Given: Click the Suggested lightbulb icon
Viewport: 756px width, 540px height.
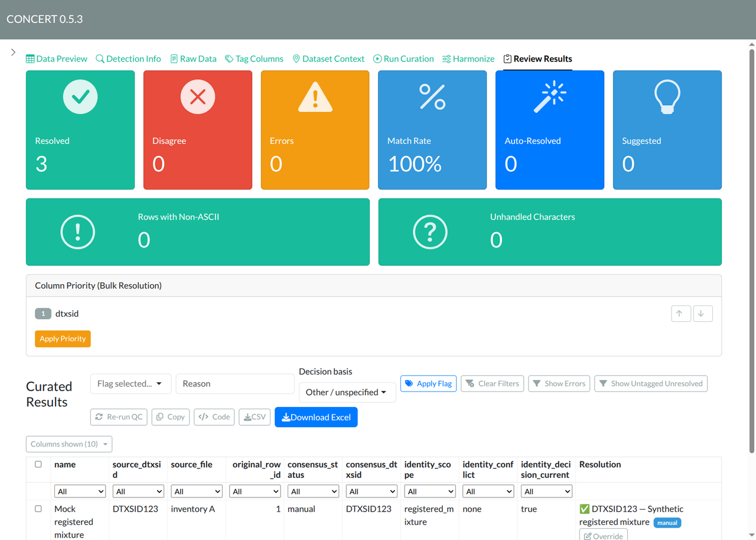Looking at the screenshot, I should point(667,96).
